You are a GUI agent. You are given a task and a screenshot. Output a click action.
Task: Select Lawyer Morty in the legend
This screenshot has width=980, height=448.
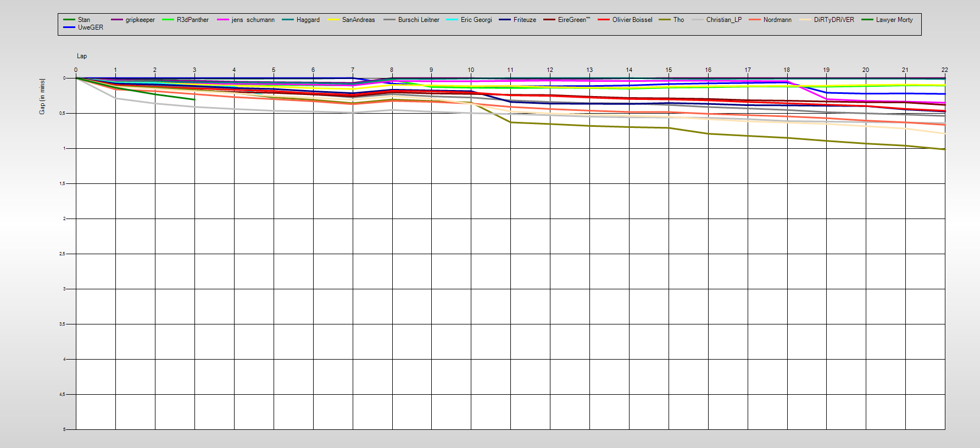click(x=894, y=20)
